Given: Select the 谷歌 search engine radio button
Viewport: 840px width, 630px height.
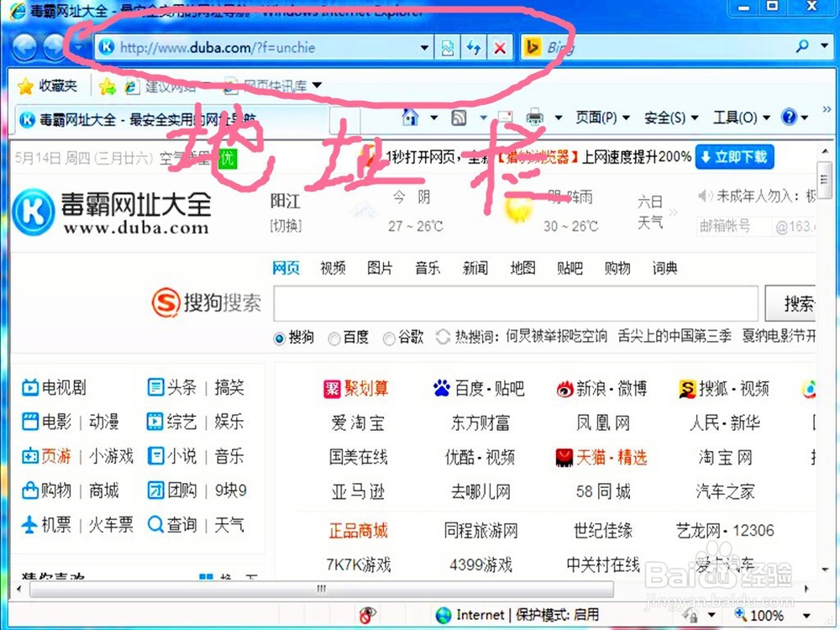Looking at the screenshot, I should [390, 339].
